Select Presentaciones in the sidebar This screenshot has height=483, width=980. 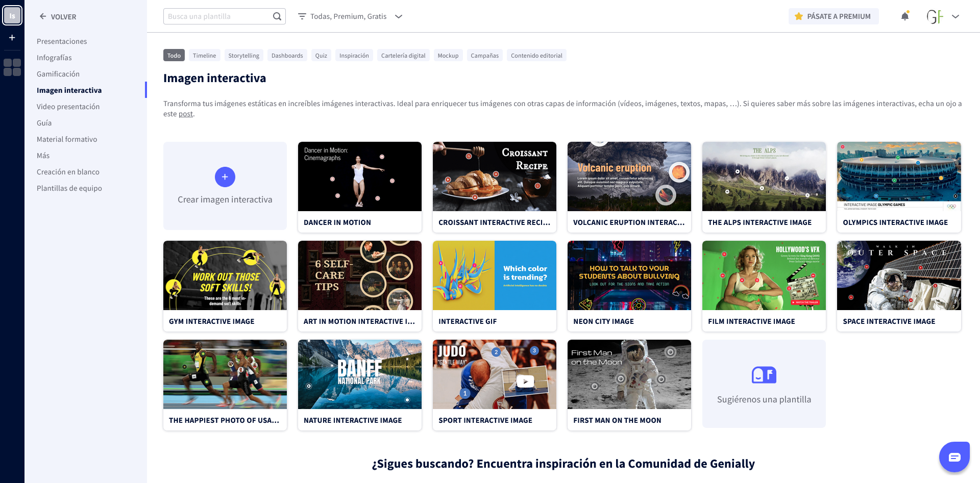pos(61,41)
